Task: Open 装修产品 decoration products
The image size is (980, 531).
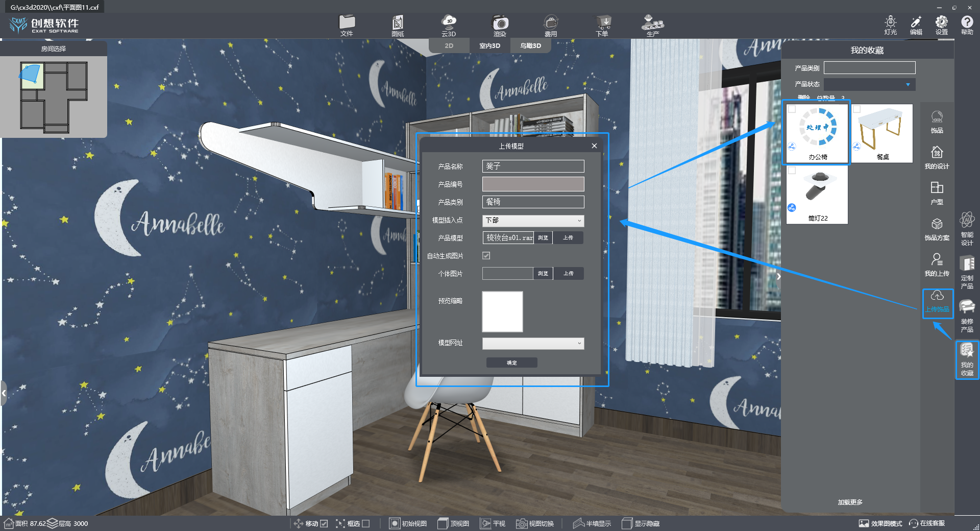Action: [967, 316]
